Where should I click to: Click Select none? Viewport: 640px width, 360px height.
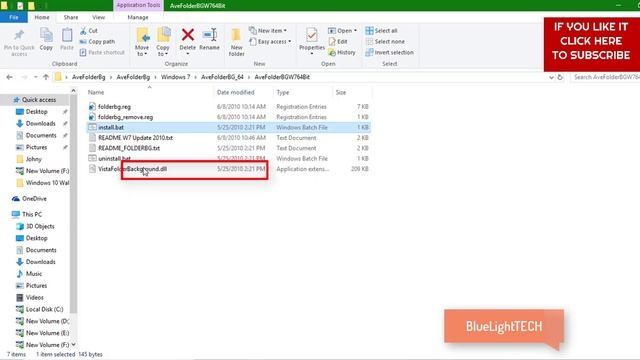pyautogui.click(x=385, y=42)
